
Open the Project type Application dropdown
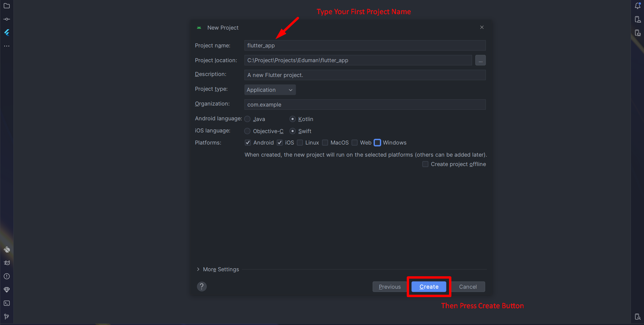point(270,90)
